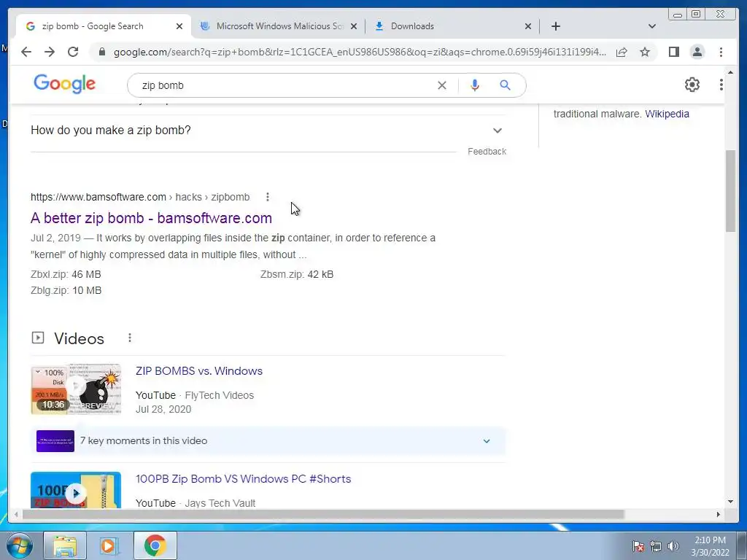Go forward to the next page
The height and width of the screenshot is (560, 747).
pyautogui.click(x=50, y=52)
